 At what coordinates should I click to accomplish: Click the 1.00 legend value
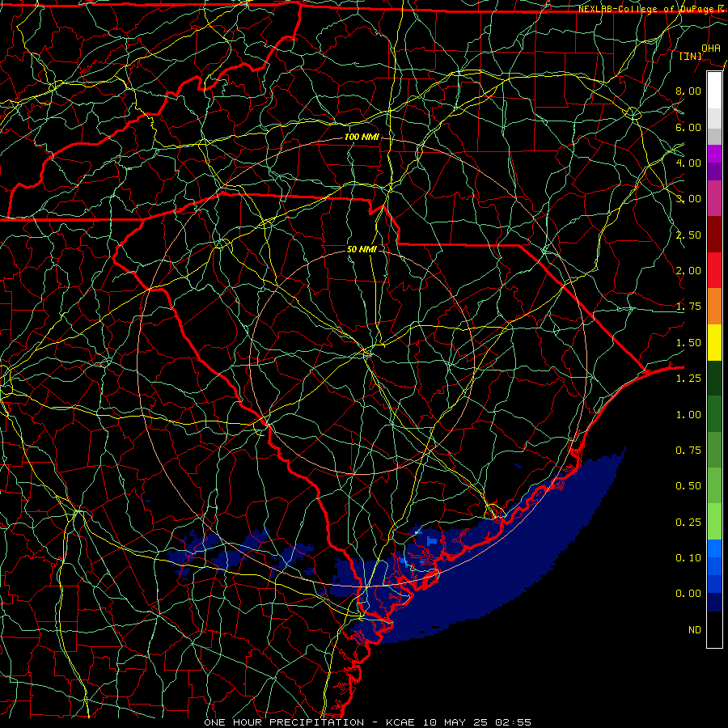pos(688,415)
